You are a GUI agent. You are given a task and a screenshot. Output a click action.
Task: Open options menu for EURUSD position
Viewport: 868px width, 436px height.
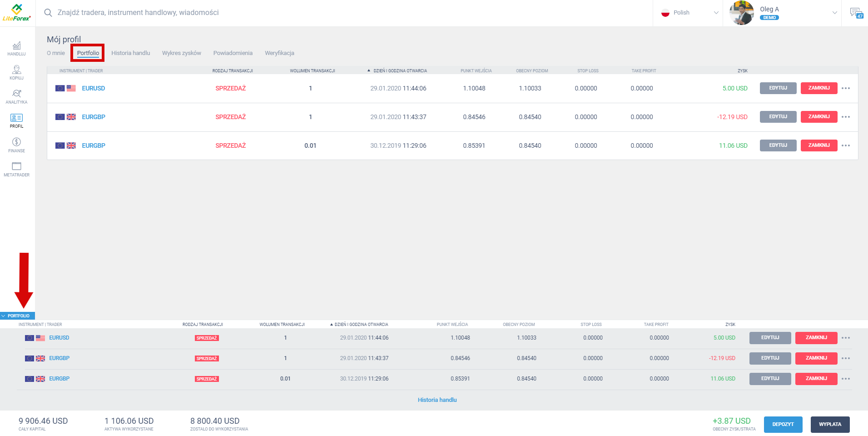[846, 88]
